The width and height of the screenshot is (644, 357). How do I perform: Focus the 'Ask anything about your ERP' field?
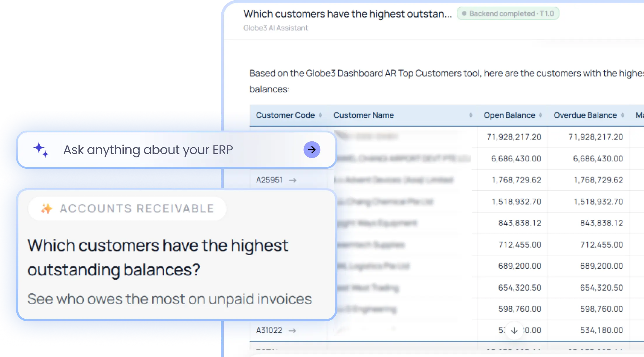pos(176,150)
